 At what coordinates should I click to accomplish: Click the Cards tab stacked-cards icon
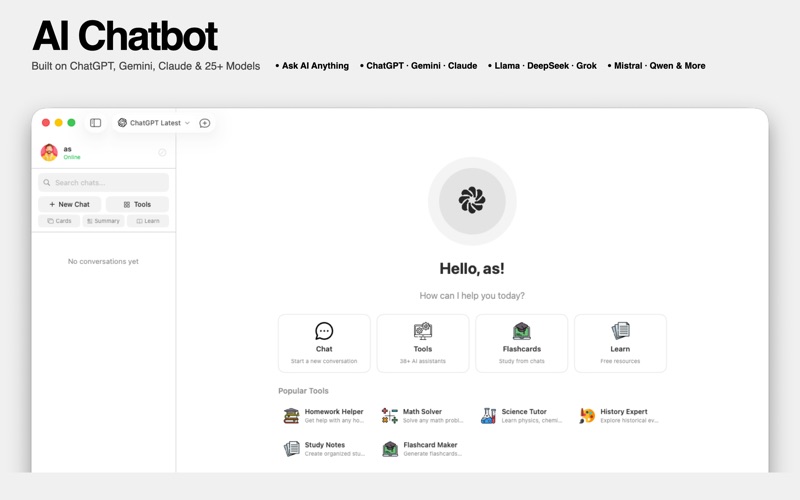point(51,221)
